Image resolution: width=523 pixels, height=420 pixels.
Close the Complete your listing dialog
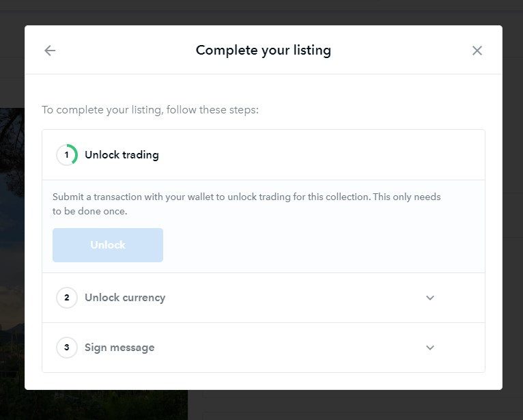[477, 51]
